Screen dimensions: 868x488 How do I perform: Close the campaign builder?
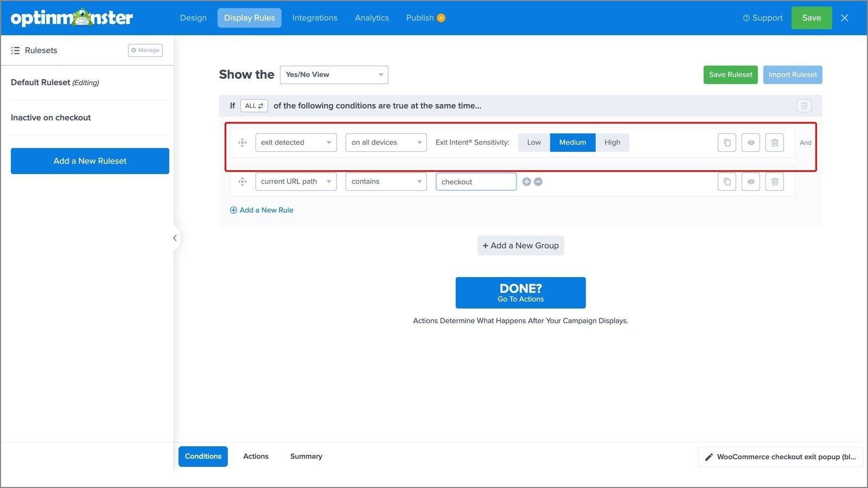coord(845,18)
